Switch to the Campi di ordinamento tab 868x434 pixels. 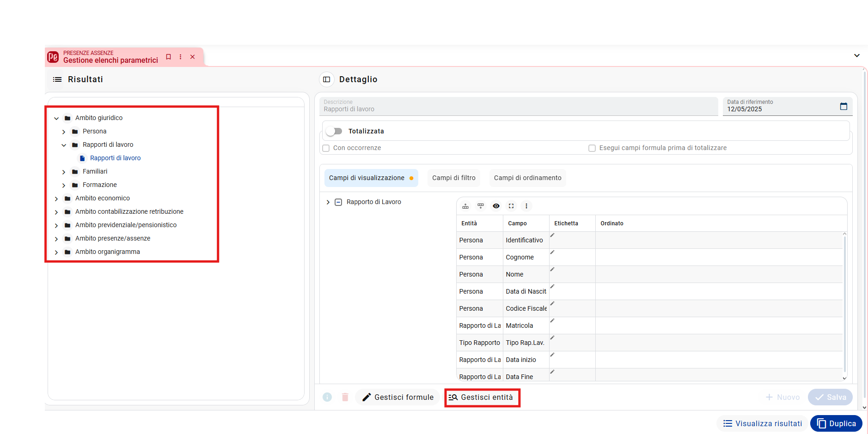[528, 178]
